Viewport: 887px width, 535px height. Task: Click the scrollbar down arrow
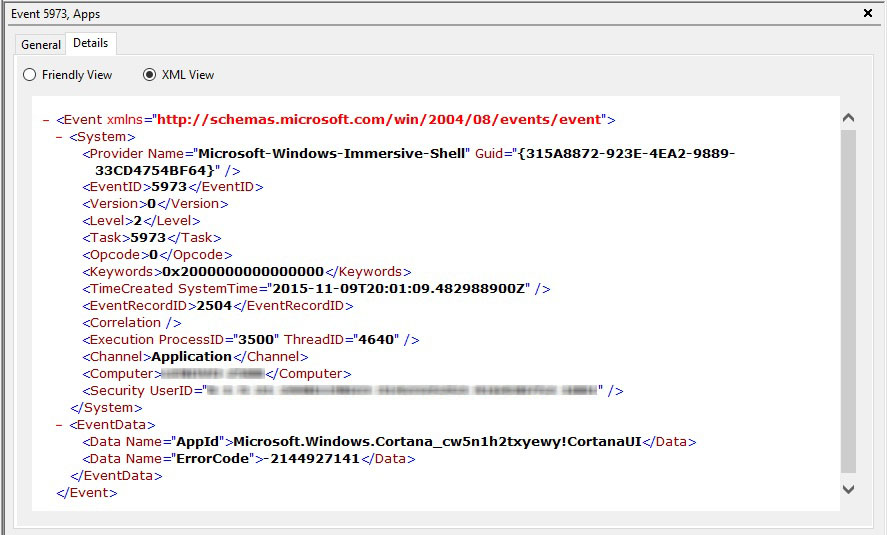click(x=848, y=489)
